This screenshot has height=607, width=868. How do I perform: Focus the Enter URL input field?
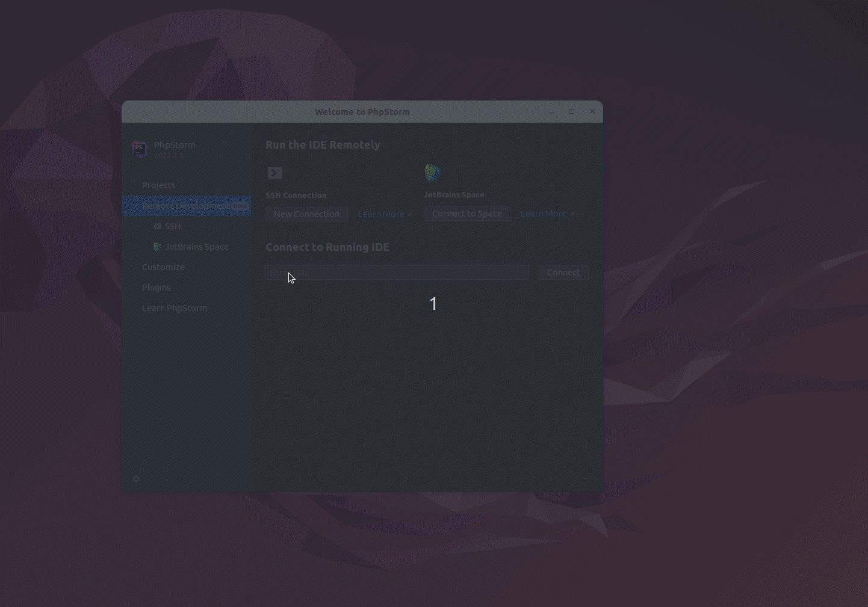397,273
